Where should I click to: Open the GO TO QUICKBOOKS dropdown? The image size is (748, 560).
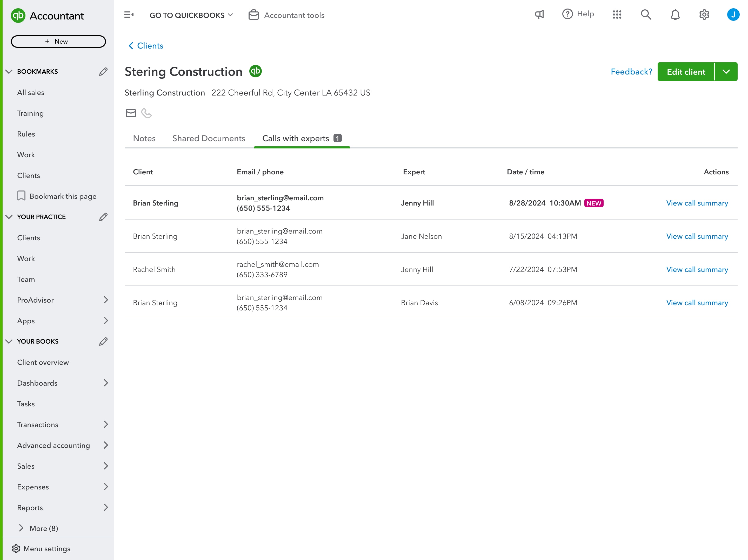191,15
